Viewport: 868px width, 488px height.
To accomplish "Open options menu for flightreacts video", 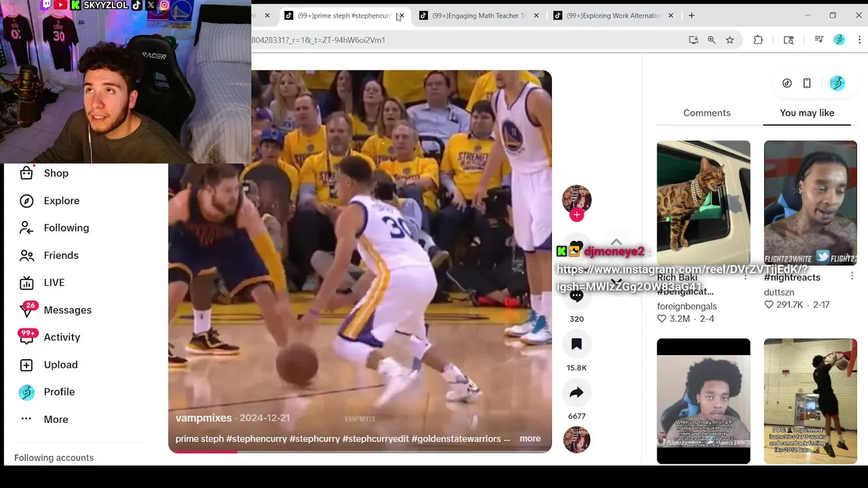I will (x=852, y=277).
